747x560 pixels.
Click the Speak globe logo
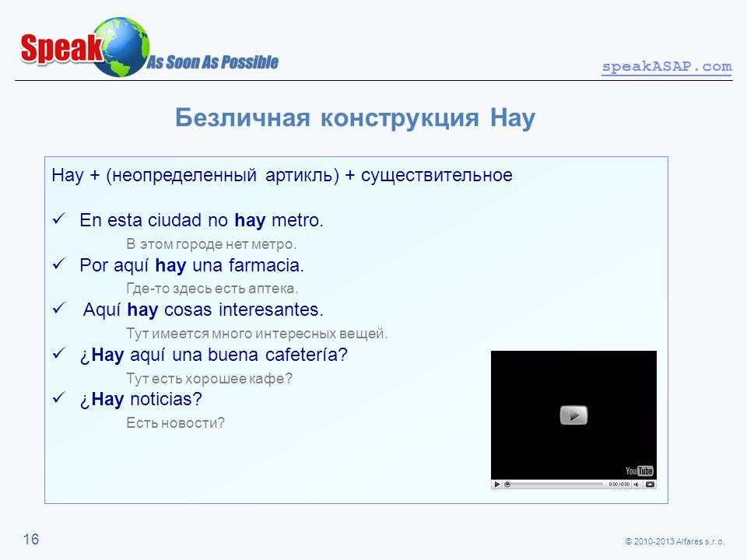(85, 47)
